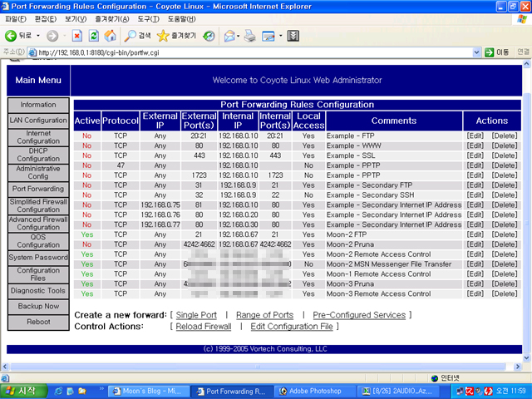Viewport: 532px width, 399px height.
Task: Open the 파일(F) menu
Action: [16, 19]
